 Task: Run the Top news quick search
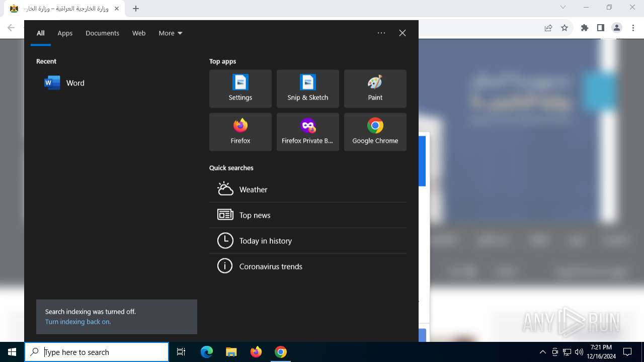click(x=308, y=215)
